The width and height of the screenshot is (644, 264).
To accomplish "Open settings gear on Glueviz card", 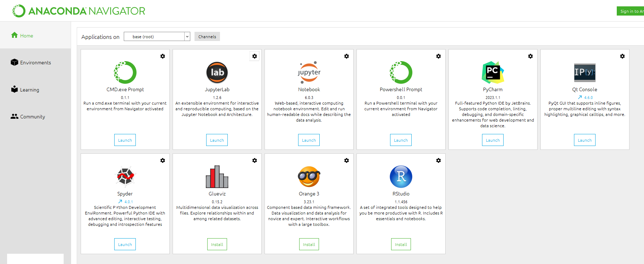I will [255, 160].
